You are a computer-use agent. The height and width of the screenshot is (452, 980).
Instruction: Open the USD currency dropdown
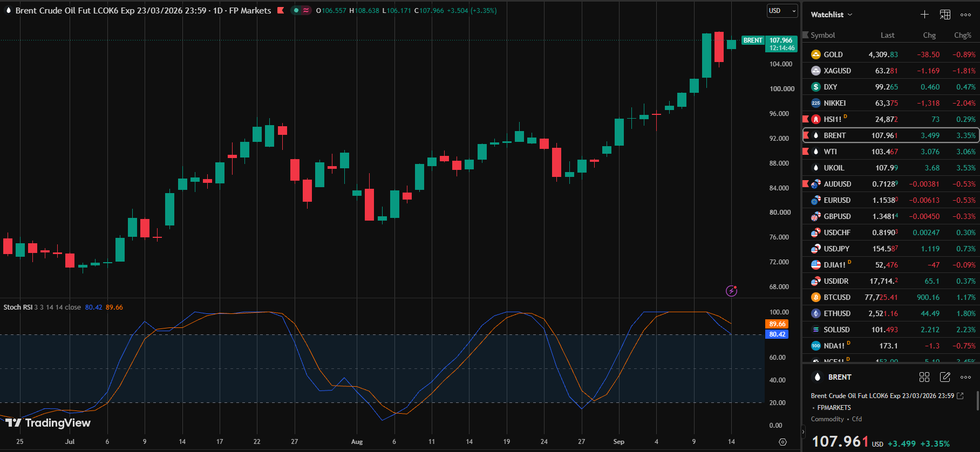(782, 11)
